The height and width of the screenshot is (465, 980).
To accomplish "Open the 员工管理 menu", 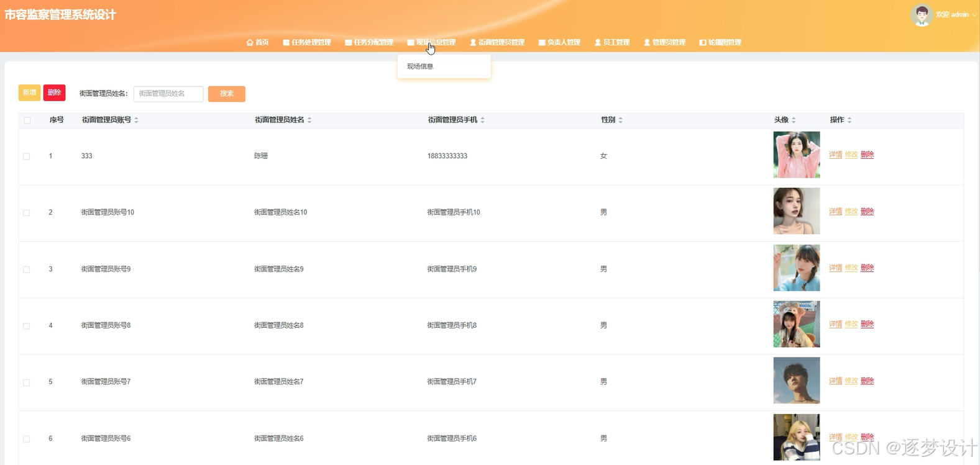I will click(x=612, y=42).
